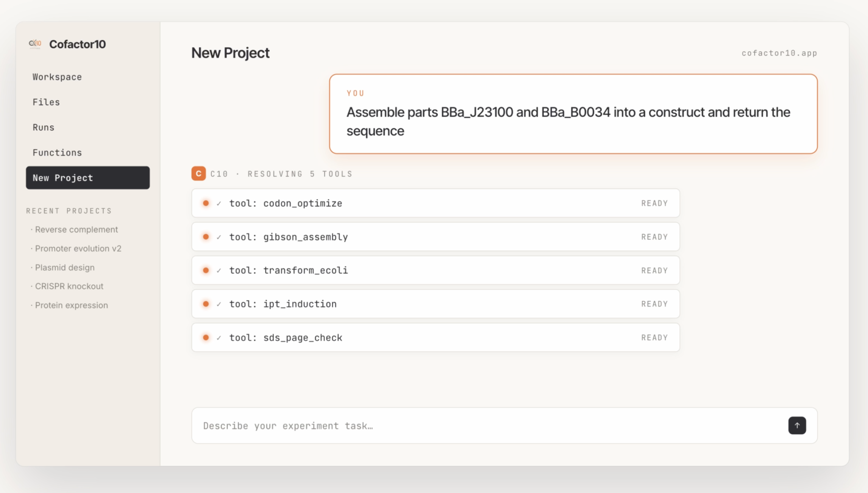Click the 'tool: gibson_assembly' label
The height and width of the screenshot is (493, 868).
coord(289,237)
